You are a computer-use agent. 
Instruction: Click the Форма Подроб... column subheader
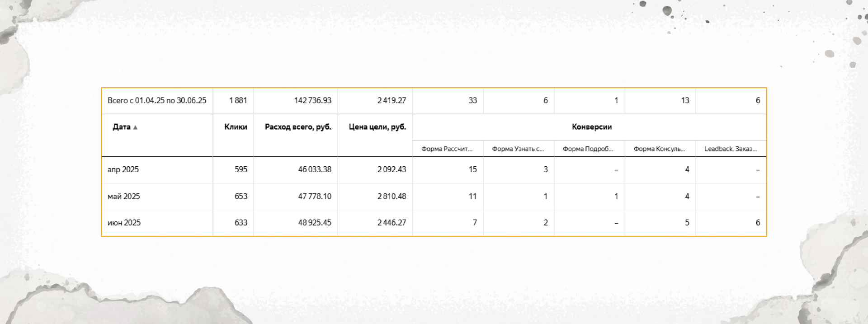click(588, 149)
